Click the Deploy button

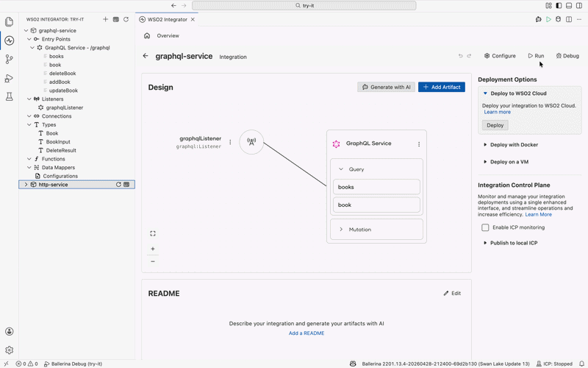click(495, 125)
